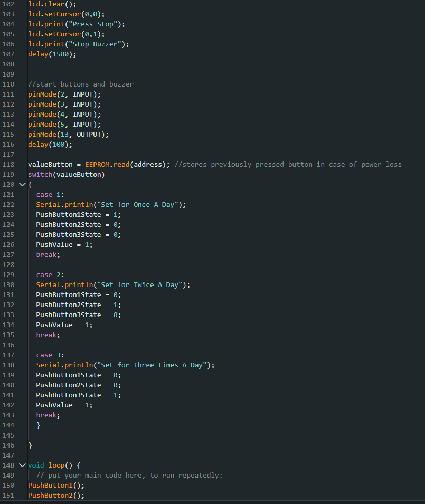Click on lcd.print("Stop Buzzer"); line
The height and width of the screenshot is (504, 425).
(79, 44)
